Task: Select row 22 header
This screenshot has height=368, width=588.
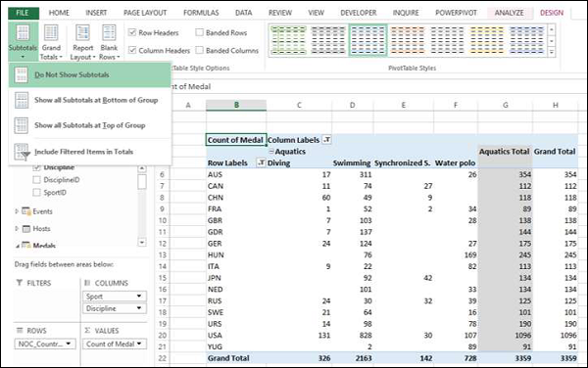Action: click(162, 358)
